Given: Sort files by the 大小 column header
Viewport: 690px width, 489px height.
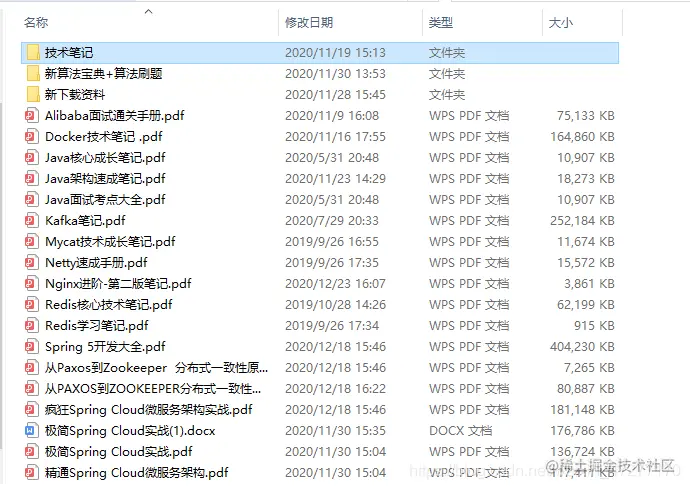Looking at the screenshot, I should pyautogui.click(x=561, y=22).
